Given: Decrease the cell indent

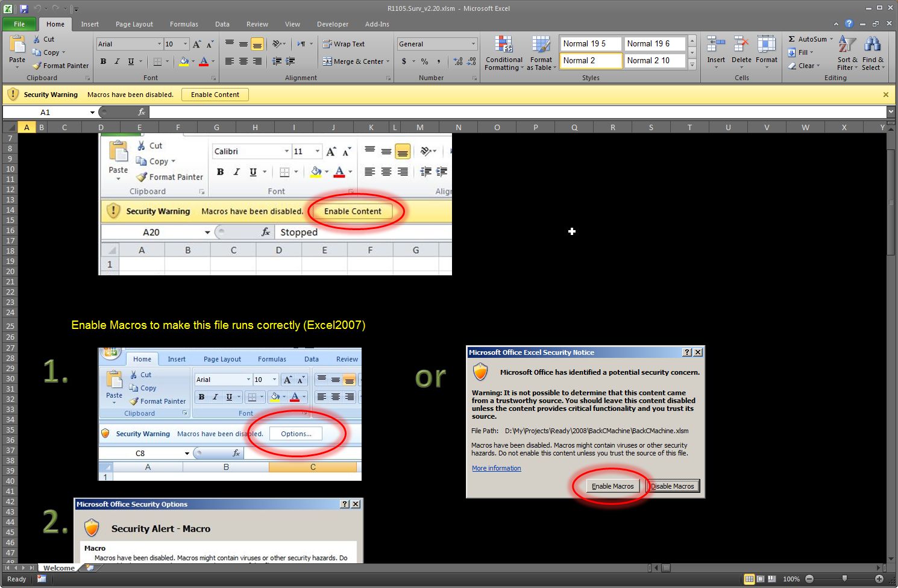Looking at the screenshot, I should (277, 61).
